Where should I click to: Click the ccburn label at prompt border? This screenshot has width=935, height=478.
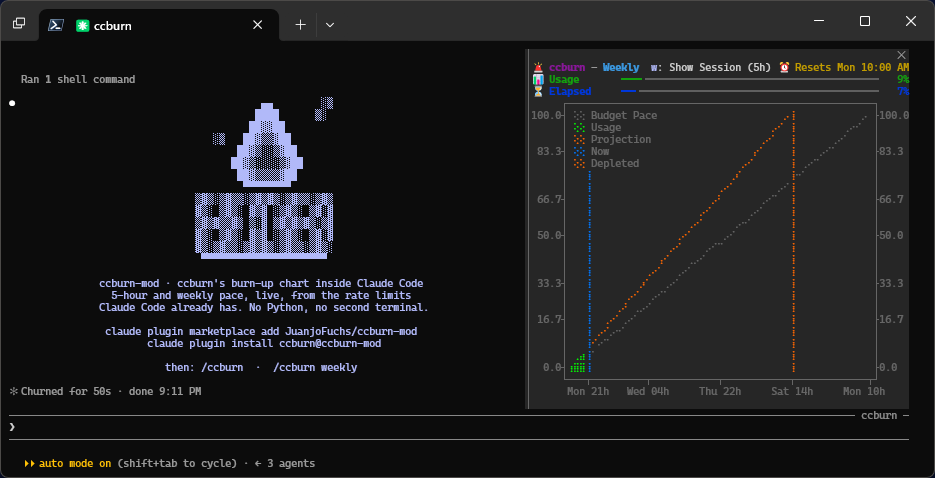(879, 415)
